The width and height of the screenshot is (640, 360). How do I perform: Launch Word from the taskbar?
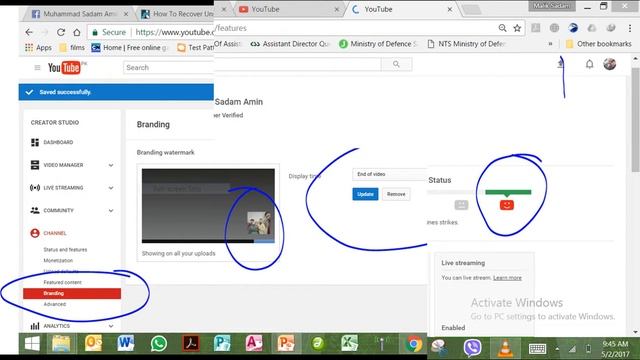pyautogui.click(x=125, y=344)
